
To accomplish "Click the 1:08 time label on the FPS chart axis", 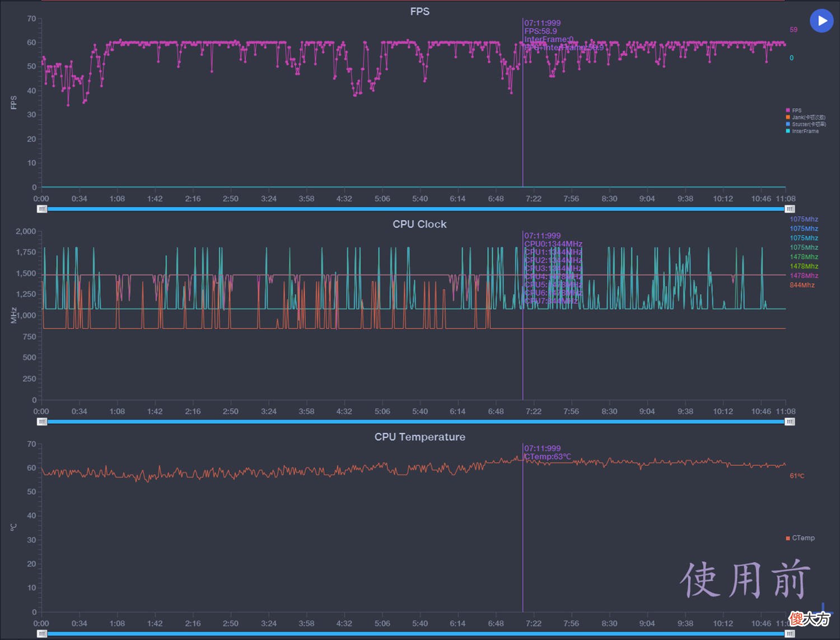I will (117, 199).
